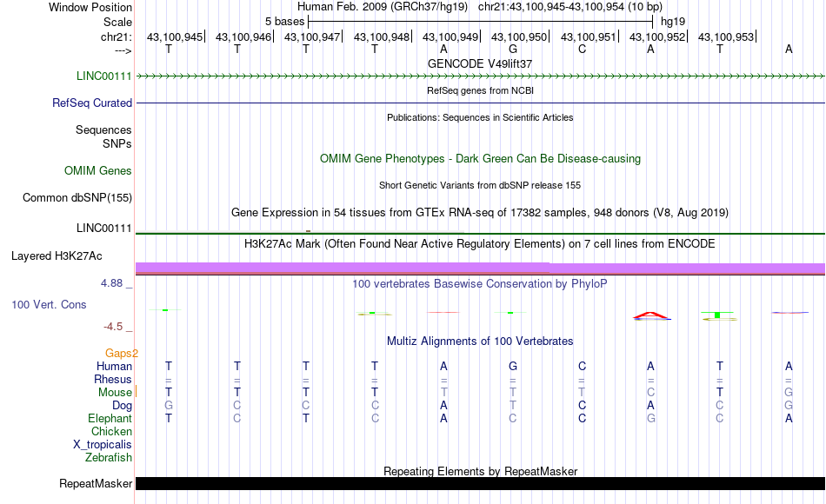The width and height of the screenshot is (826, 504).
Task: Select the chr21: ruler label
Action: [116, 36]
